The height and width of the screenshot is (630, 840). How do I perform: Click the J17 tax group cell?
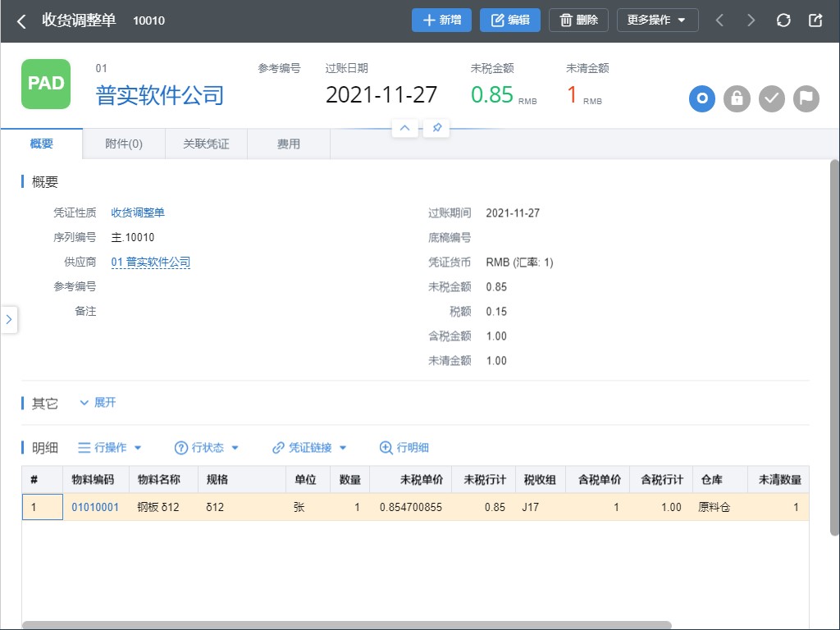point(541,507)
